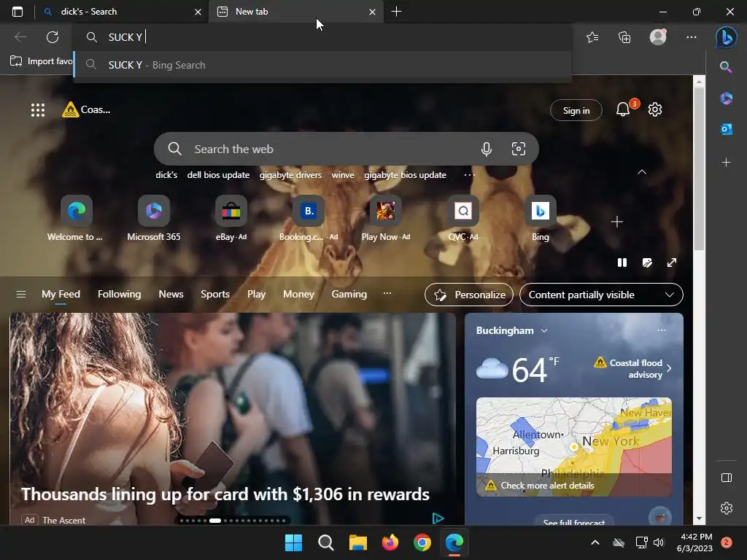Switch to the Play tab
This screenshot has height=560, width=747.
pos(256,295)
